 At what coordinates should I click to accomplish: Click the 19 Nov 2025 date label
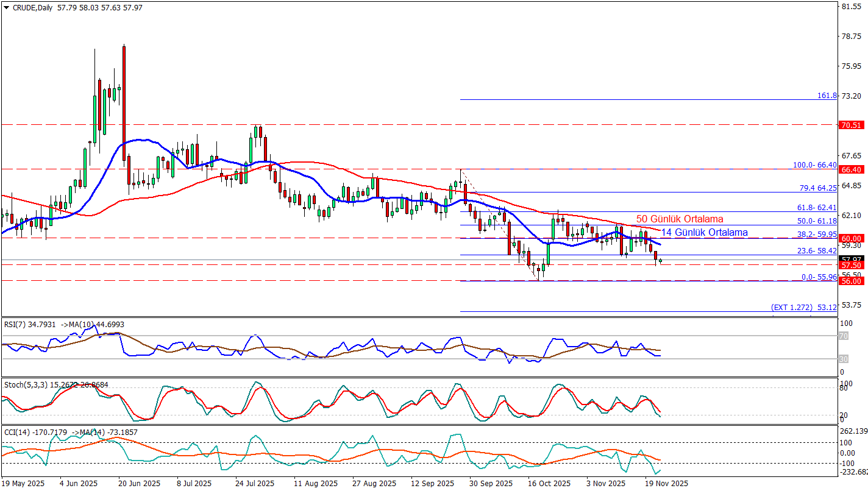pos(666,484)
